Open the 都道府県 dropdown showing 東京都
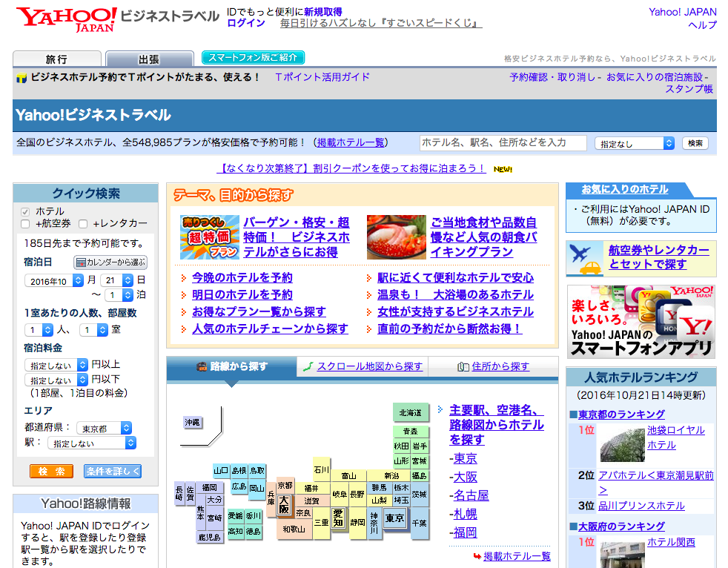 104,428
